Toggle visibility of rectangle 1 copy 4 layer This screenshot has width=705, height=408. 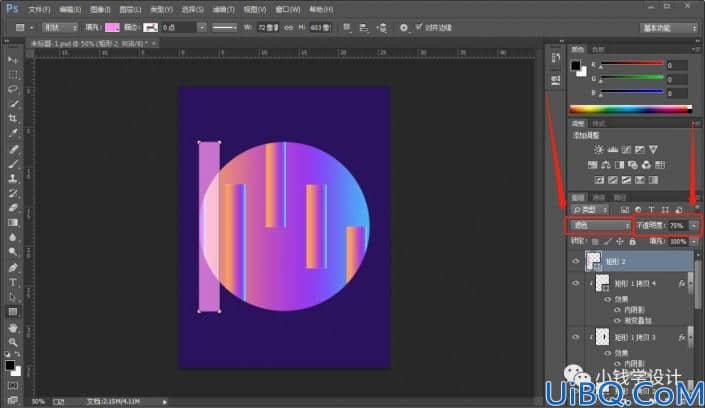coord(576,283)
